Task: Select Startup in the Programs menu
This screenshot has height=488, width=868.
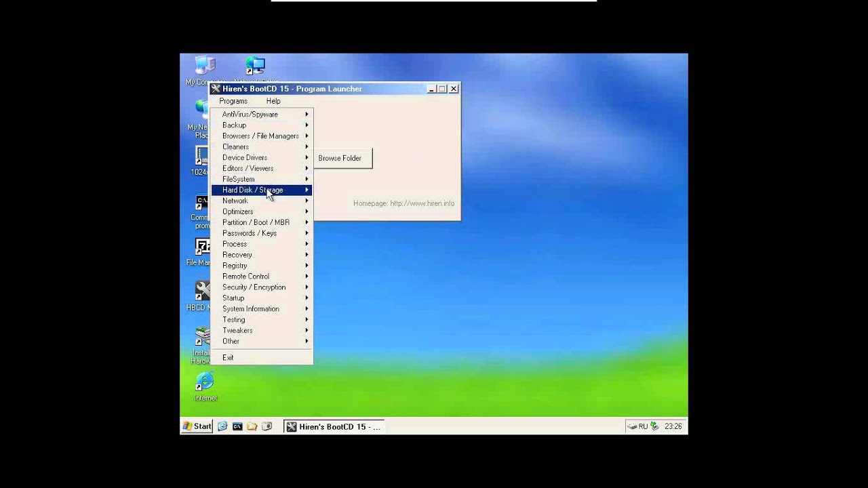Action: tap(262, 298)
